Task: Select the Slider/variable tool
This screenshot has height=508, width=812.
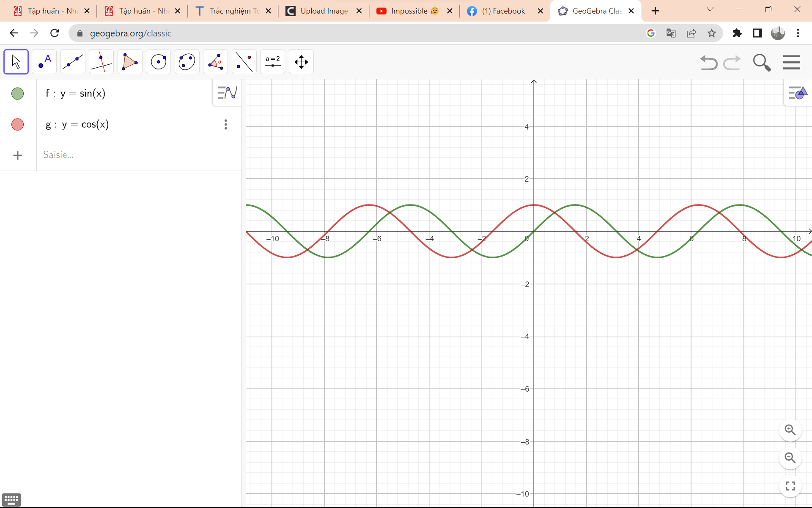Action: click(x=272, y=61)
